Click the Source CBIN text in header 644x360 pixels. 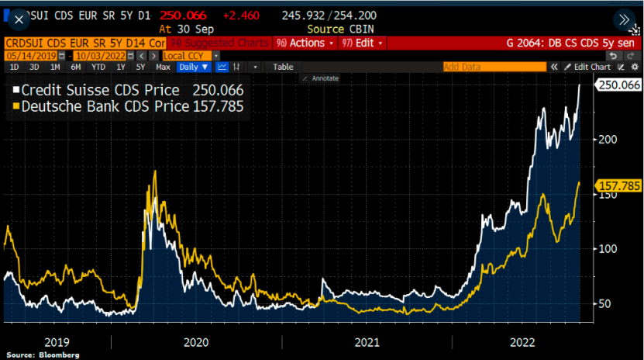340,29
